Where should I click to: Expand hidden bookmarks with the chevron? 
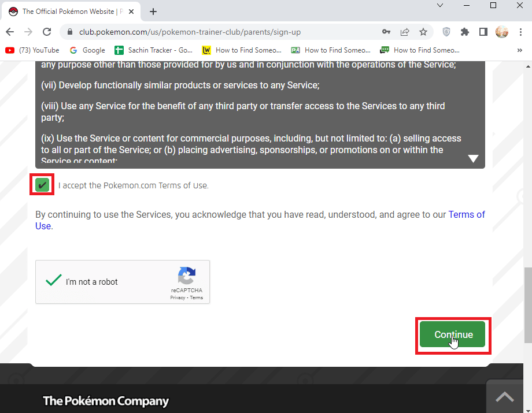tap(519, 50)
